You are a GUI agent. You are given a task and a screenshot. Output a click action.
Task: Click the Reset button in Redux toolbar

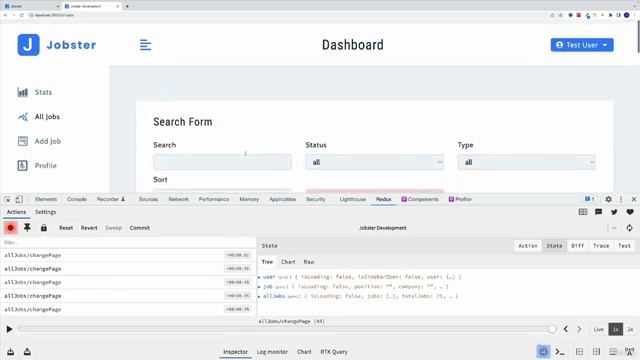point(66,228)
